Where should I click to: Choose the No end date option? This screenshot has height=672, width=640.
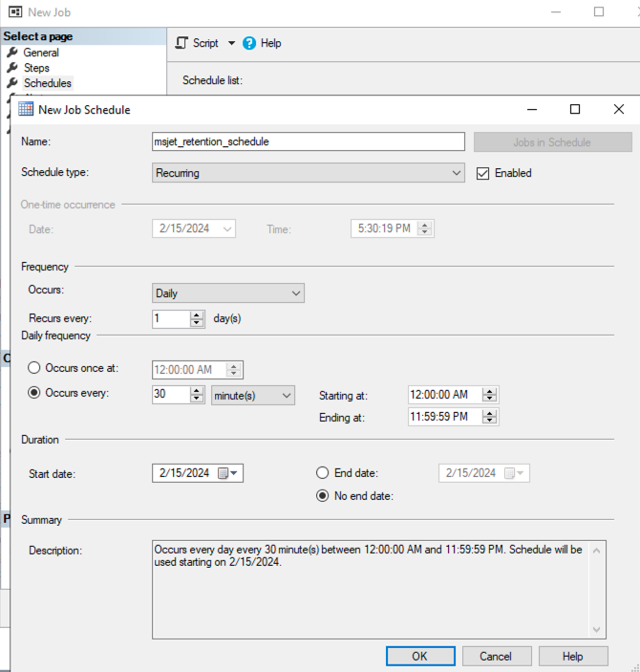(323, 495)
